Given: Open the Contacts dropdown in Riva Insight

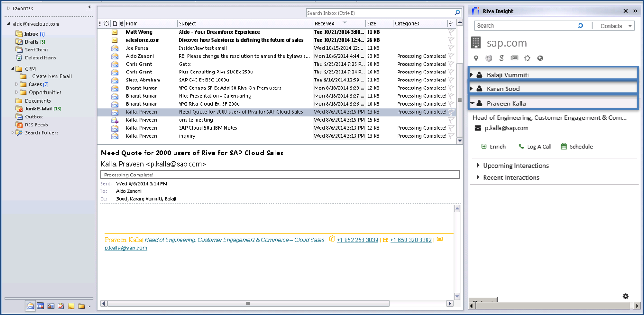Looking at the screenshot, I should pos(630,26).
